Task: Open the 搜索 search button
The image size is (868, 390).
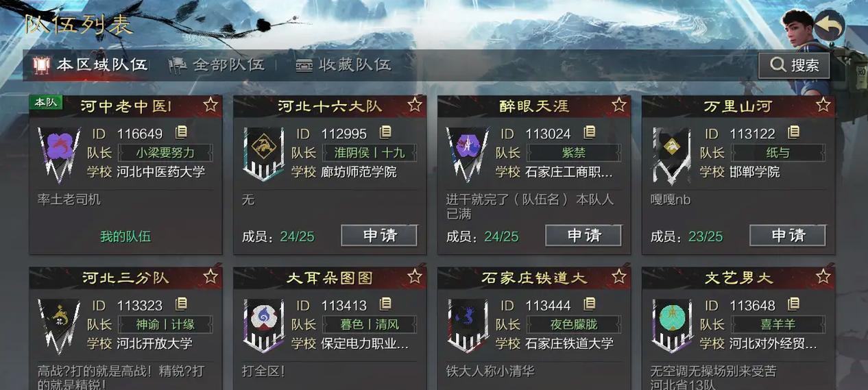Action: pos(794,65)
